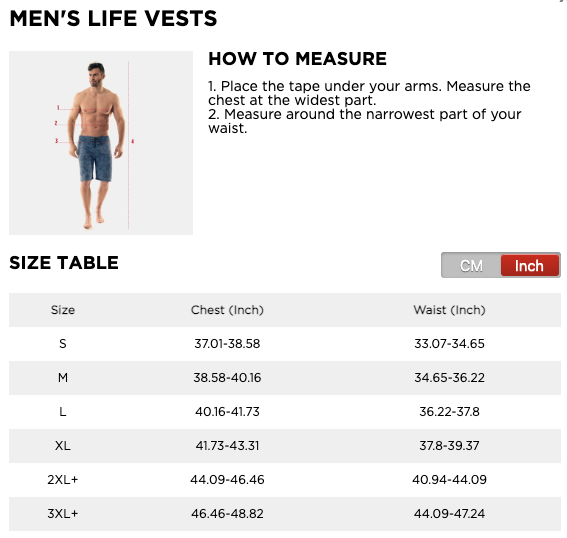Click chest value 37.01-38.58
The width and height of the screenshot is (567, 538).
click(227, 343)
